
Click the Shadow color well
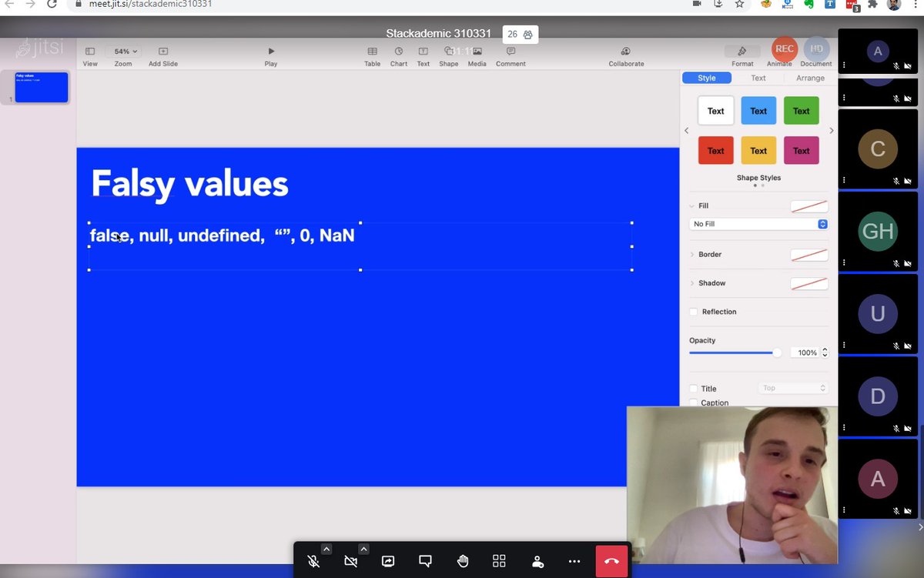pos(809,283)
